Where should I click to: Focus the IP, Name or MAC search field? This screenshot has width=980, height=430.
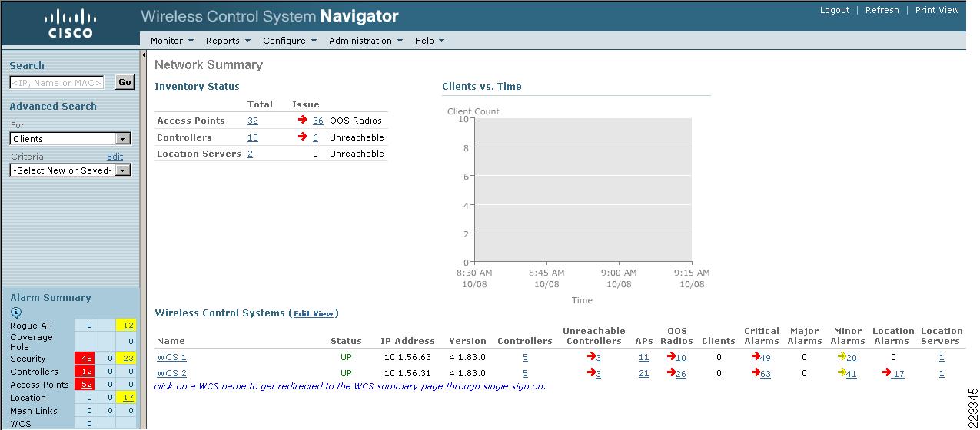coord(57,83)
